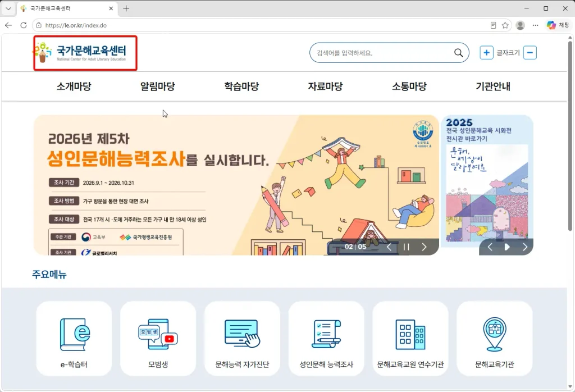Click the e-학습터 label
Viewport: 575px width, 392px height.
[x=74, y=364]
